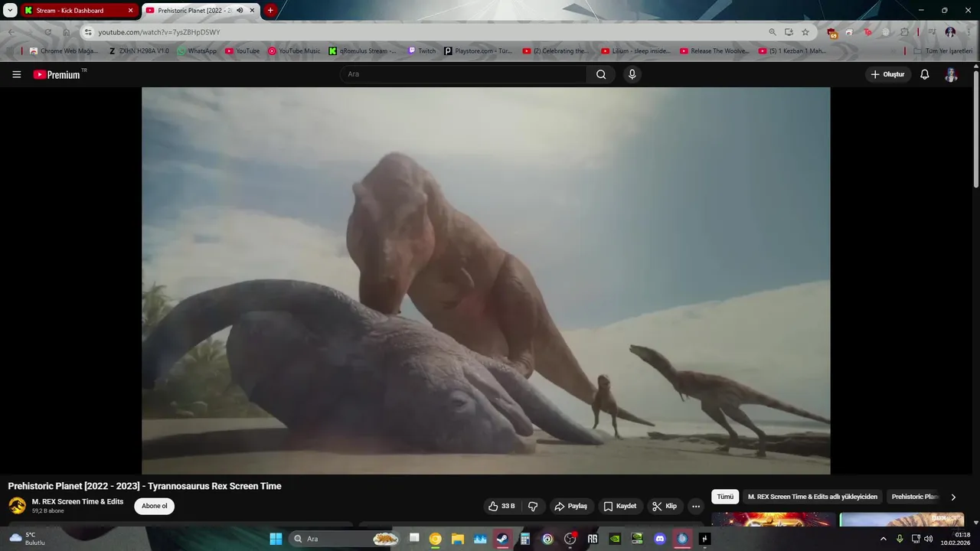Mute the Prehistoric Planet tab audio
This screenshot has width=980, height=551.
pos(240,11)
